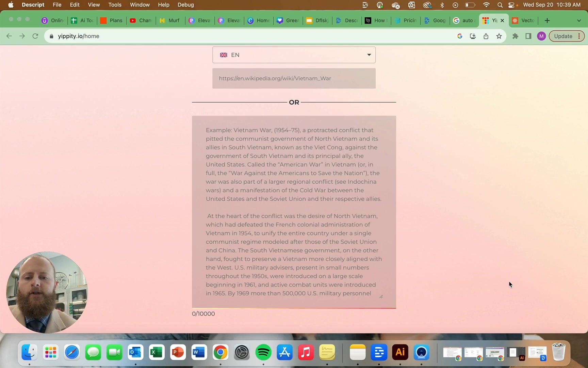Click the date and time in menu bar
The image size is (588, 368).
coord(552,5)
